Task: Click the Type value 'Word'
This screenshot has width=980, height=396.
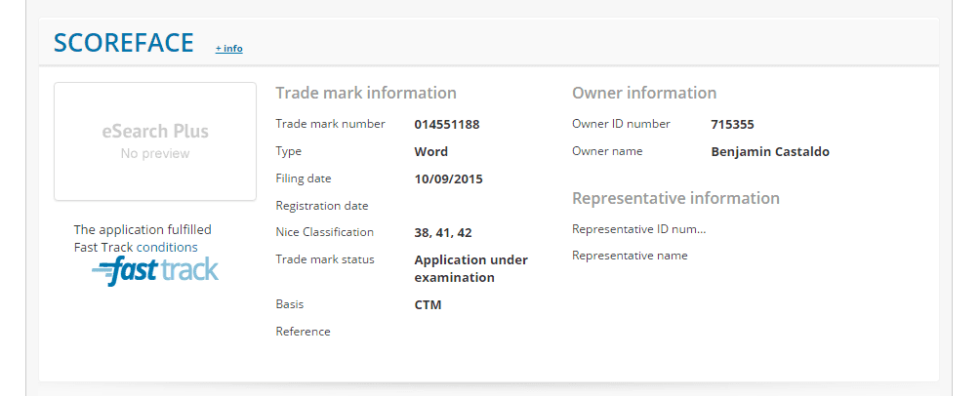Action: click(430, 152)
